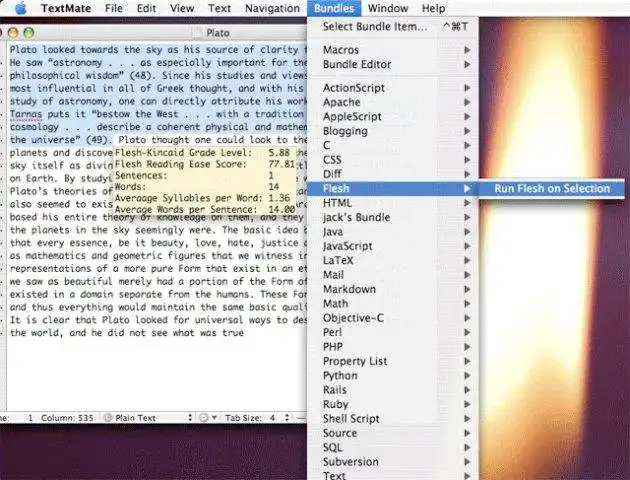Open the Markdown bundle entry
Viewport: 630px width, 480px height.
pos(393,289)
